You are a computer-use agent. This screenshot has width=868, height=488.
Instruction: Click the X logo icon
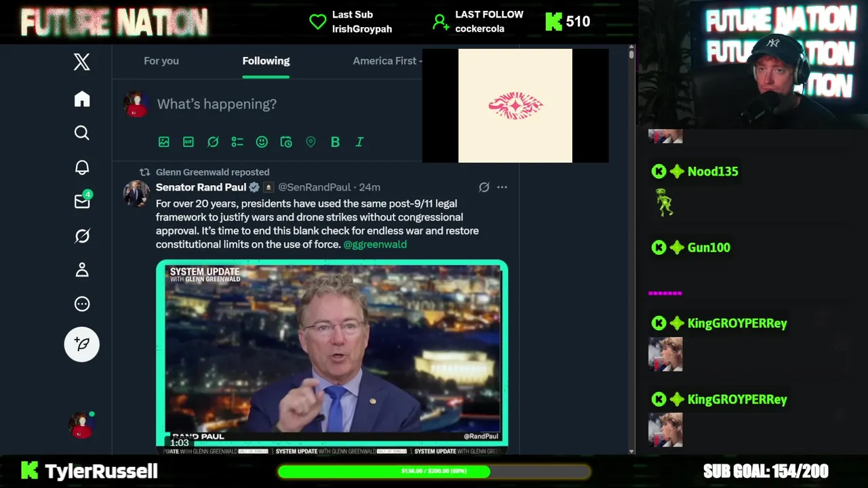(82, 62)
